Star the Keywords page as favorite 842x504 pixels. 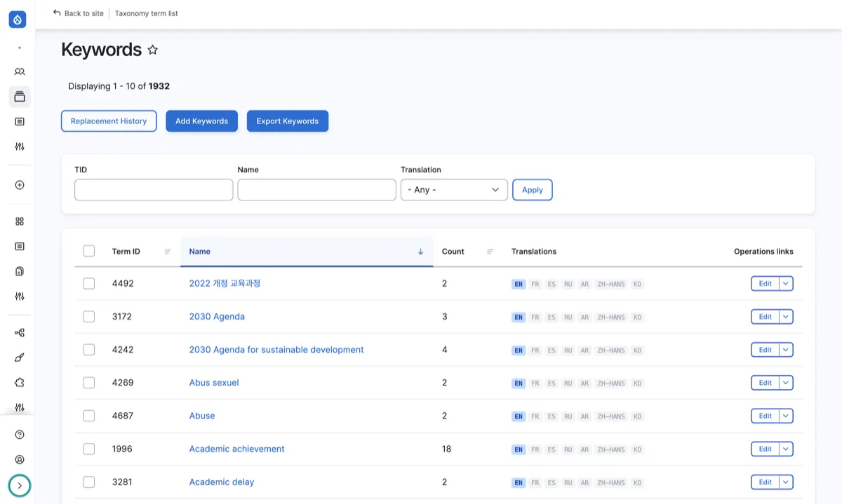click(x=153, y=50)
